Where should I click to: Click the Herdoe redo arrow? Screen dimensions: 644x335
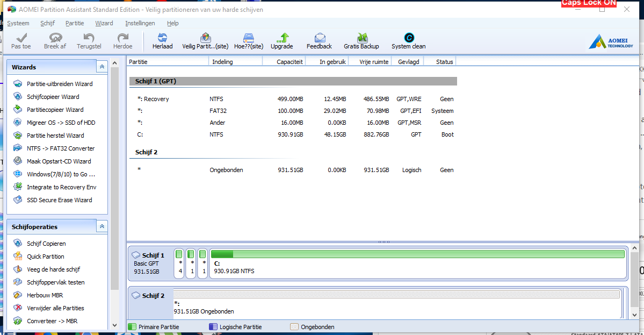(x=123, y=38)
